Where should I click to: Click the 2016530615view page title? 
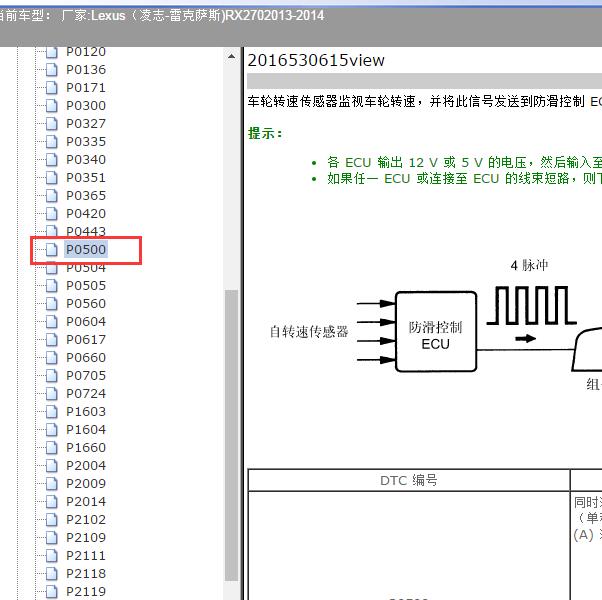pyautogui.click(x=316, y=60)
